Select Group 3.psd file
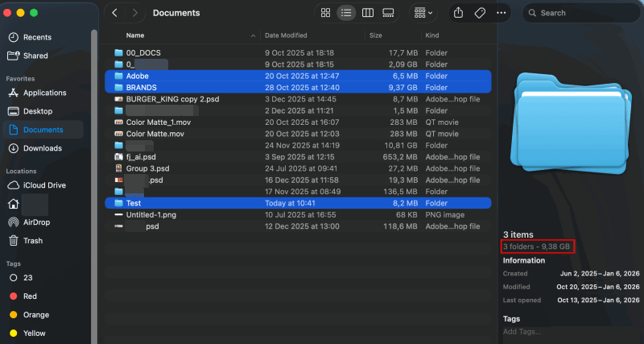Viewport: 644px width, 344px height. point(298,168)
